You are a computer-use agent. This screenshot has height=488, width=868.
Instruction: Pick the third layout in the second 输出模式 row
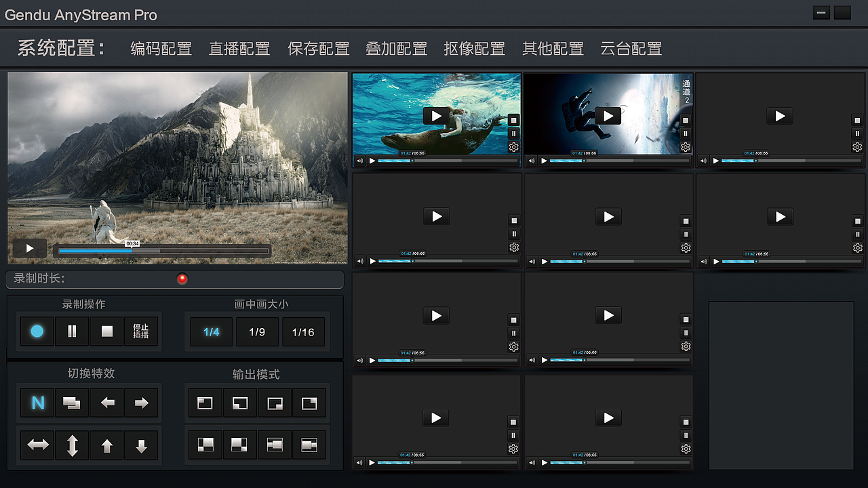click(x=275, y=445)
